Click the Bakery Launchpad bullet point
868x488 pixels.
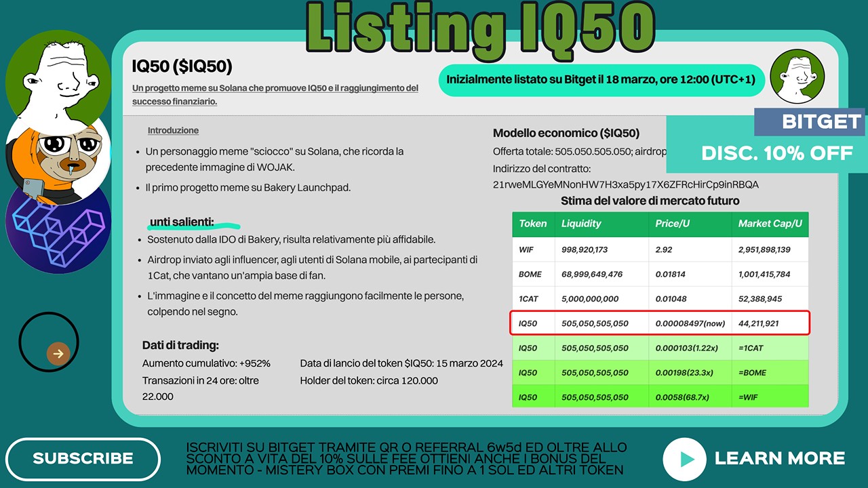click(x=248, y=188)
